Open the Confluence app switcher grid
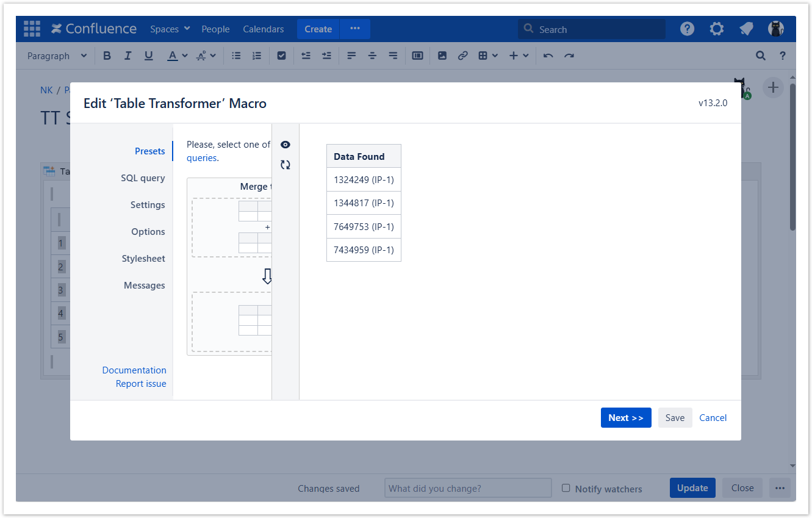The height and width of the screenshot is (518, 812). pos(32,29)
